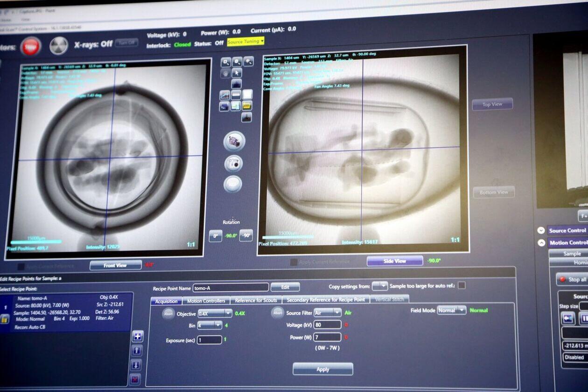Check 'Sample too large for auto ref.' box
588x392 pixels.
[x=462, y=285]
